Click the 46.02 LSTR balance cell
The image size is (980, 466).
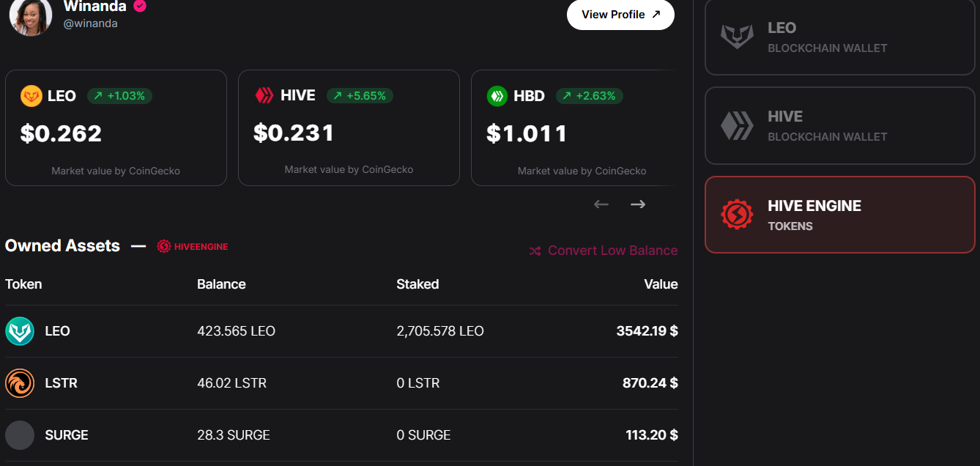[x=231, y=383]
